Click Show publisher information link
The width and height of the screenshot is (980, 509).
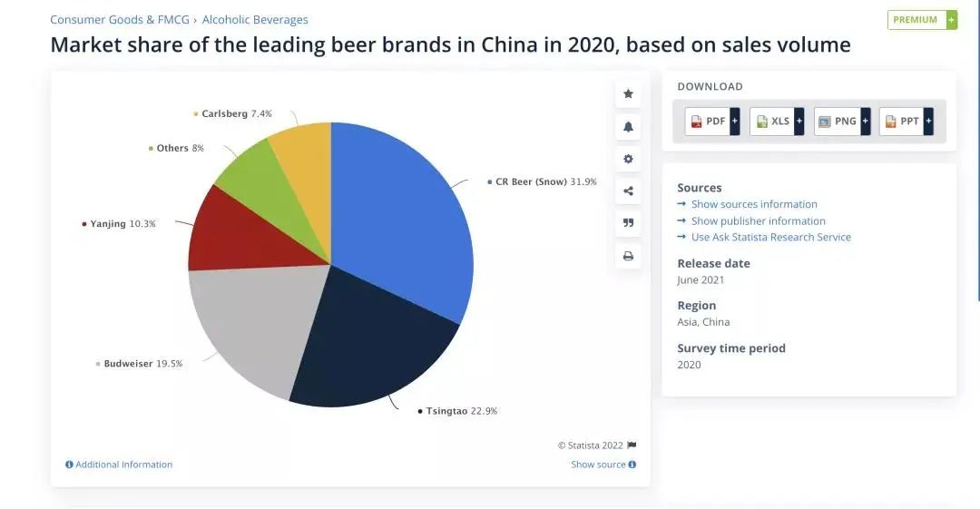[x=758, y=220]
